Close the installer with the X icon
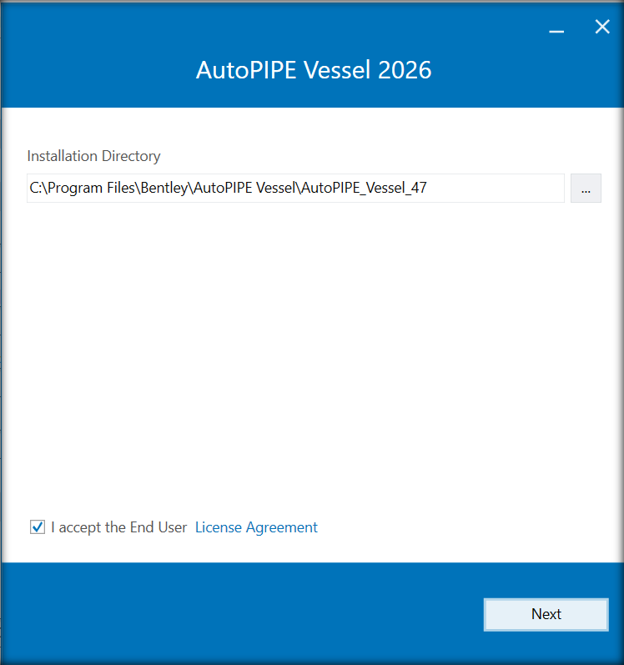The height and width of the screenshot is (665, 624). coord(602,27)
